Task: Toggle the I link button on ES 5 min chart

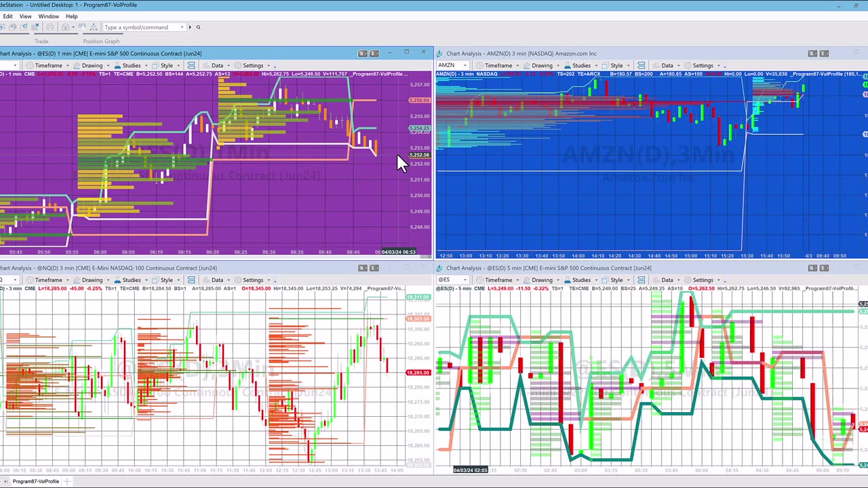Action: click(x=824, y=268)
